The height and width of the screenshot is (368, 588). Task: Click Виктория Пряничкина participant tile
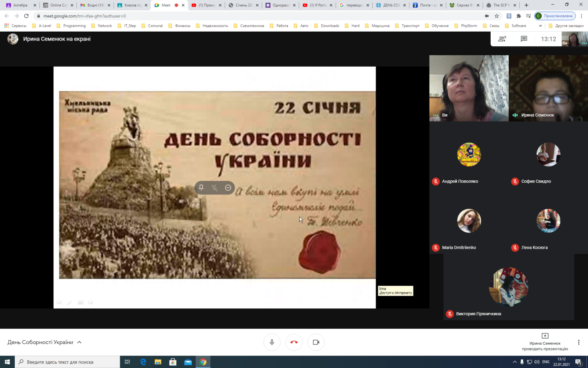coord(509,287)
